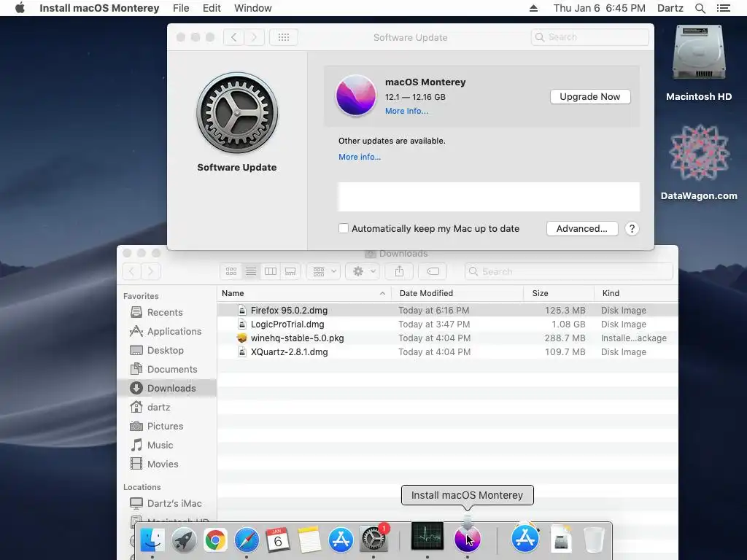Open More info link for other updates
Image resolution: width=747 pixels, height=560 pixels.
(x=360, y=157)
